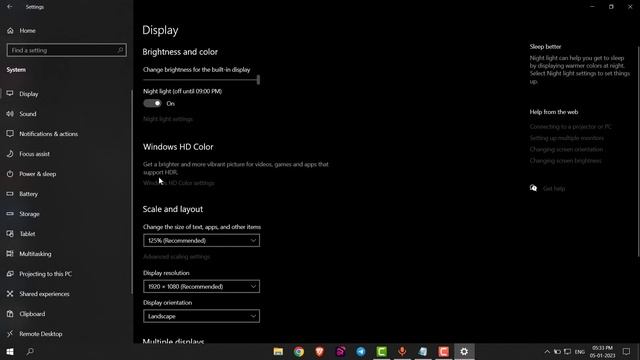Image resolution: width=640 pixels, height=360 pixels.
Task: Click the Clipboard icon in sidebar
Action: pyautogui.click(x=10, y=314)
